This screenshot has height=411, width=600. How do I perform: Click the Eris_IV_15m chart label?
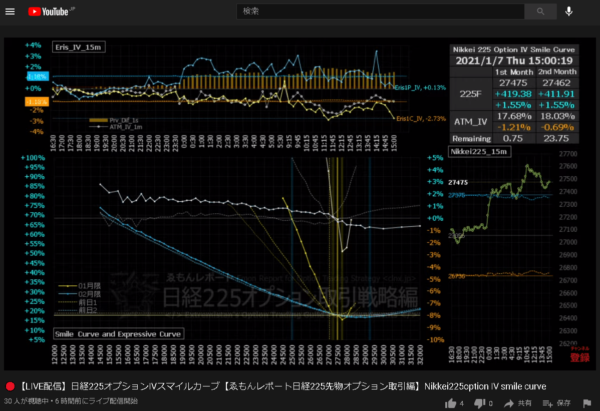[x=79, y=47]
